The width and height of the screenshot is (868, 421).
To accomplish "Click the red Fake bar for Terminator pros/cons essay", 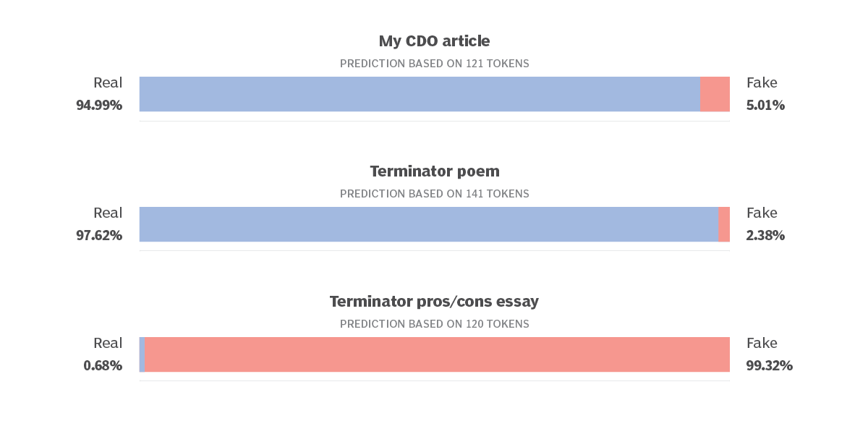I will pyautogui.click(x=437, y=354).
